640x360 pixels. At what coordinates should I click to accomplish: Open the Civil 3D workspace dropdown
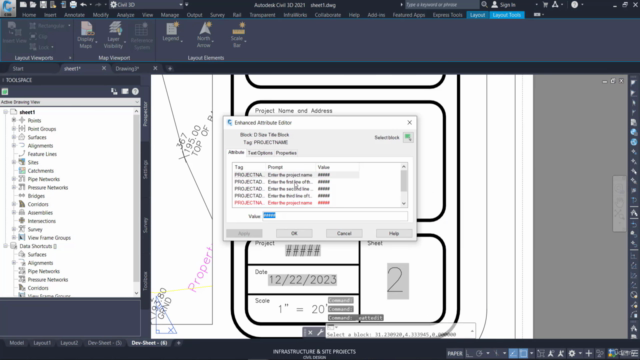[x=147, y=5]
